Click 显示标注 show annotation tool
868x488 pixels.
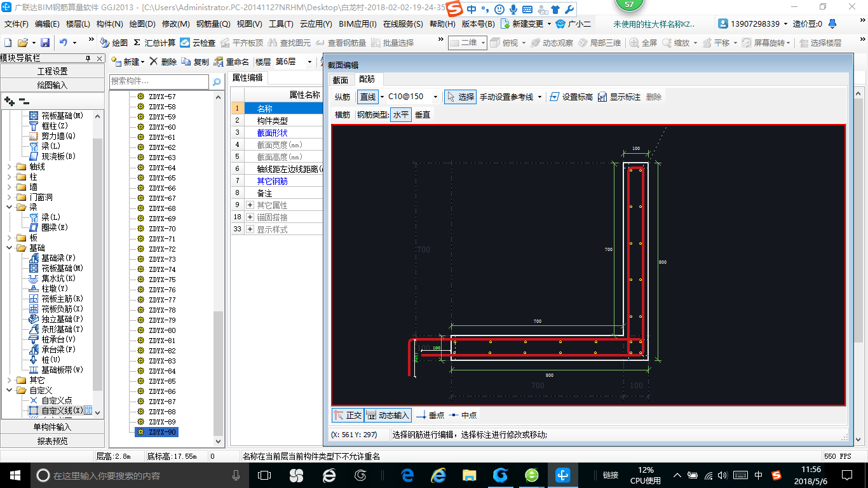click(x=619, y=97)
